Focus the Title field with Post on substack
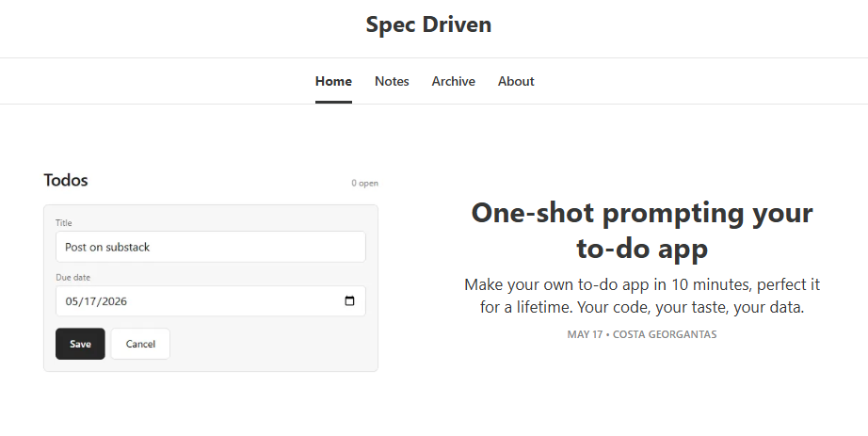This screenshot has width=868, height=436. tap(210, 247)
